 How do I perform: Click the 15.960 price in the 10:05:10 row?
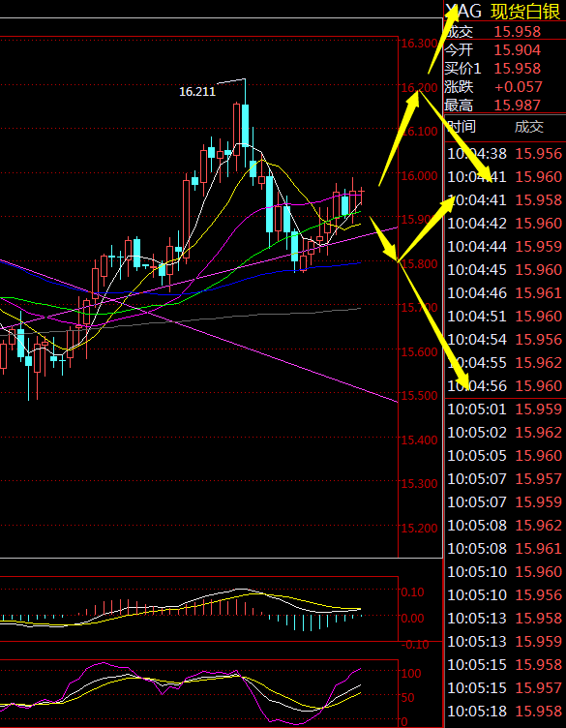[539, 571]
